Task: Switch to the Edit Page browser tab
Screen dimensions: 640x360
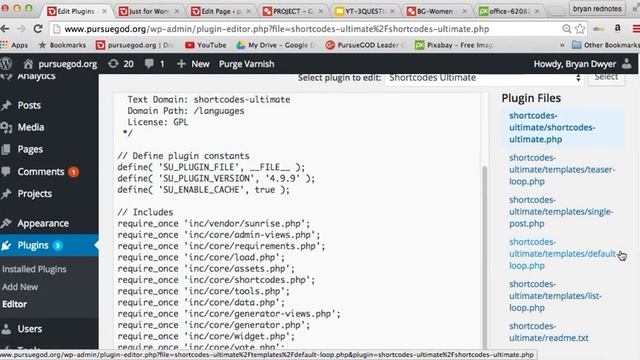Action: click(x=220, y=11)
